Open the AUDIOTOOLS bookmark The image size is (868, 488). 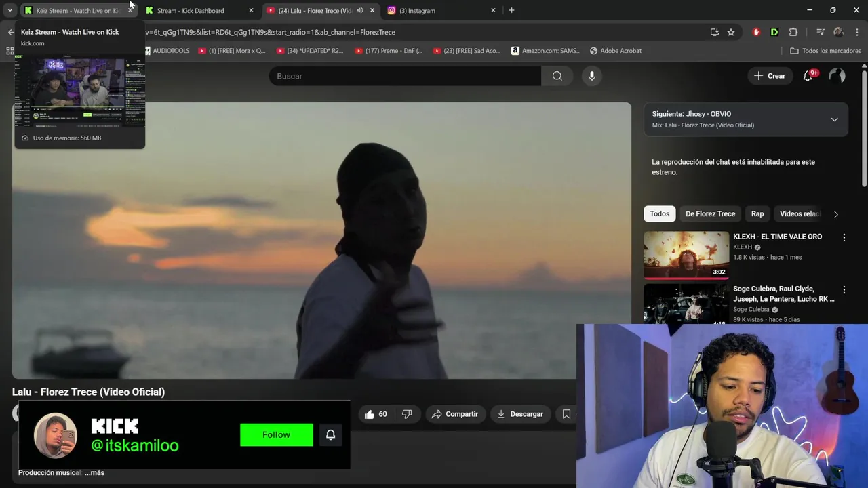[166, 51]
